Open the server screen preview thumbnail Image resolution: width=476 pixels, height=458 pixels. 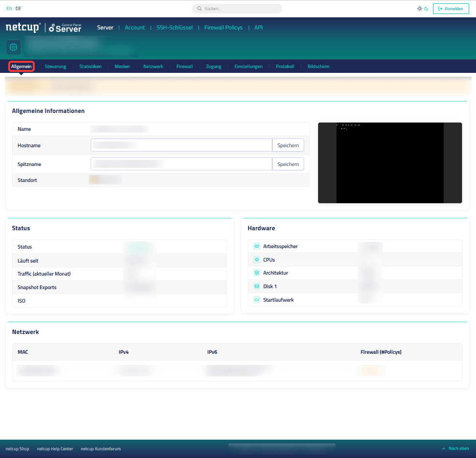[x=390, y=163]
